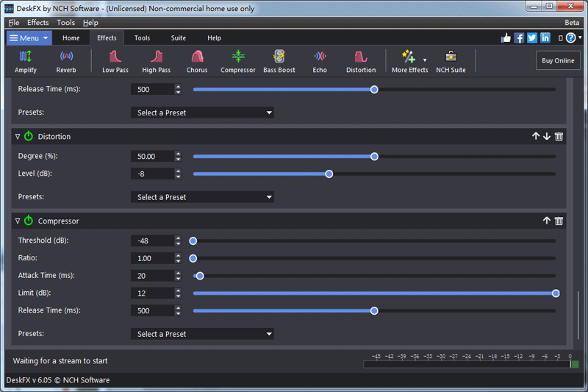Image resolution: width=588 pixels, height=392 pixels.
Task: Switch to the Help ribbon tab
Action: tap(214, 38)
